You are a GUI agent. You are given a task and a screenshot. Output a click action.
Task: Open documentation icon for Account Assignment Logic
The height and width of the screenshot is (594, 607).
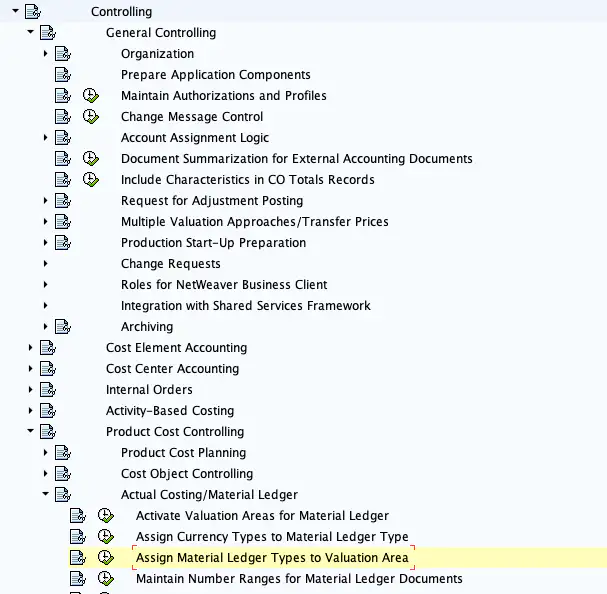click(63, 137)
